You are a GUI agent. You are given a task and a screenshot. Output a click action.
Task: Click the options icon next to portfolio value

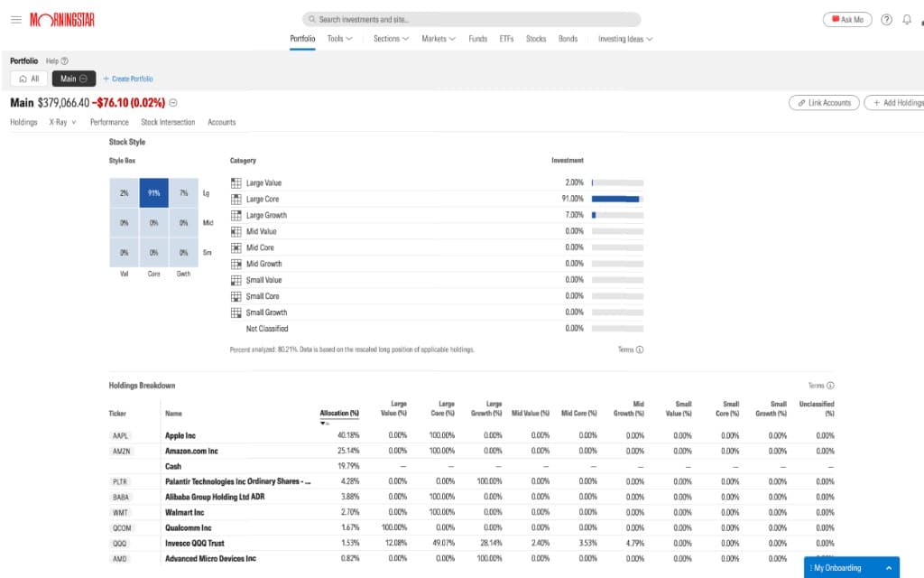coord(173,103)
